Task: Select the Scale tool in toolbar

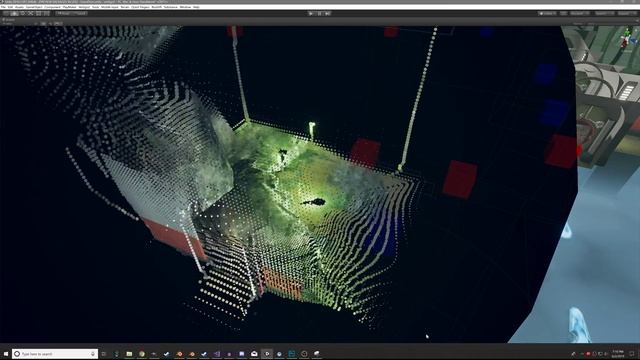Action: pos(31,13)
